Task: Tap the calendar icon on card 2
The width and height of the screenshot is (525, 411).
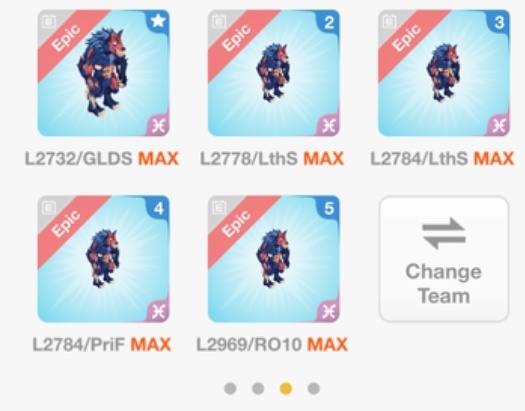Action: [x=219, y=22]
